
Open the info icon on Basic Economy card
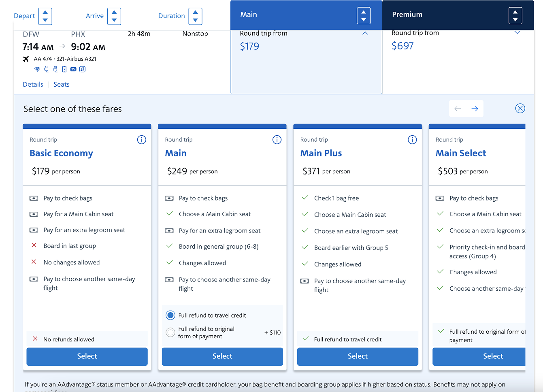tap(141, 140)
